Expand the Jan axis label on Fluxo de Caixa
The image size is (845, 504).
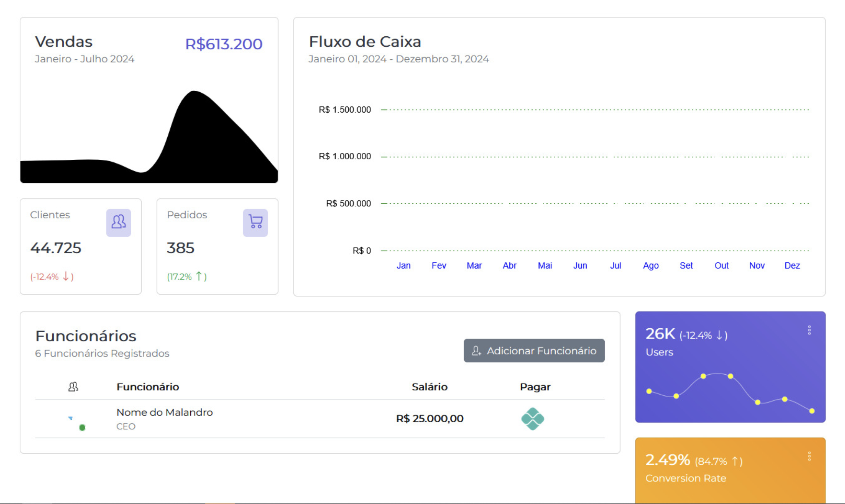(x=404, y=265)
